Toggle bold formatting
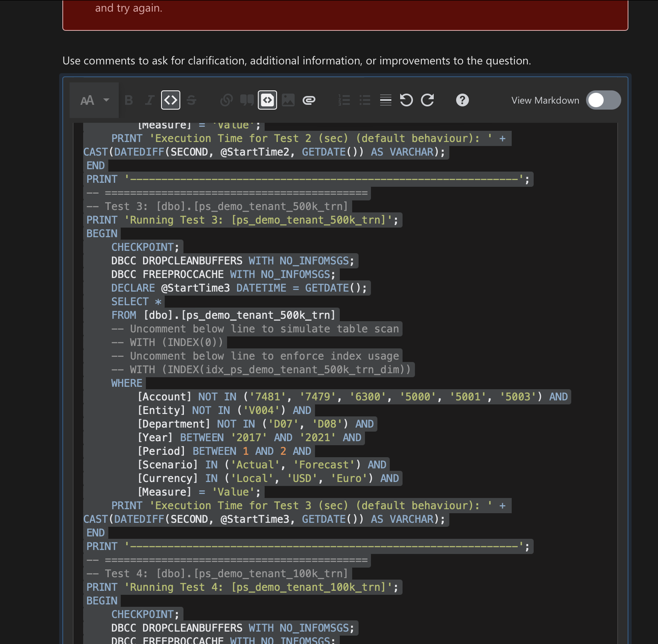The height and width of the screenshot is (644, 658). pos(129,100)
